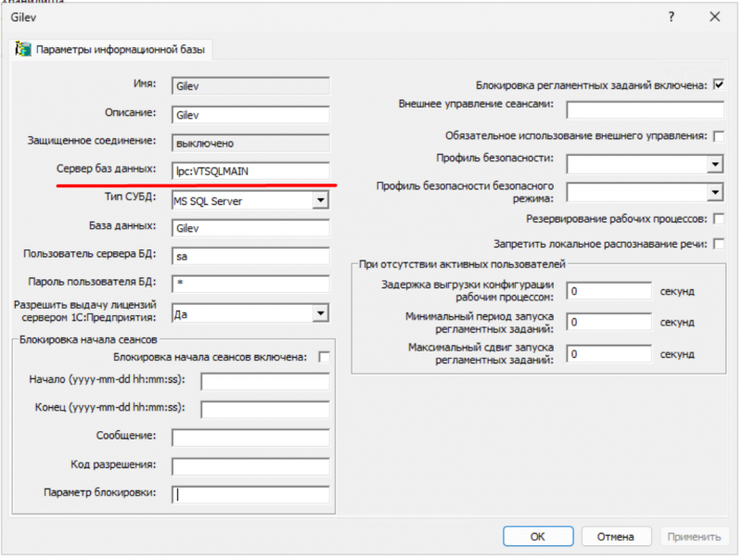The width and height of the screenshot is (742, 560).
Task: Click the Имя field with Gilev
Action: 250,86
